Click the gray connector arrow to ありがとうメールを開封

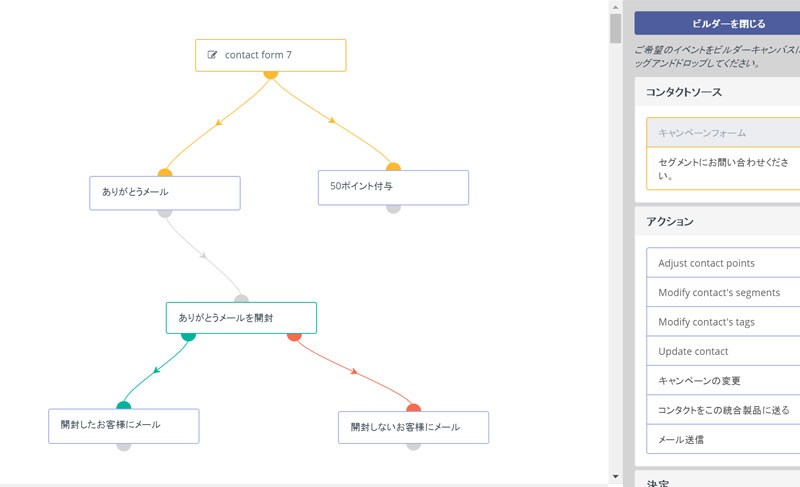(204, 255)
